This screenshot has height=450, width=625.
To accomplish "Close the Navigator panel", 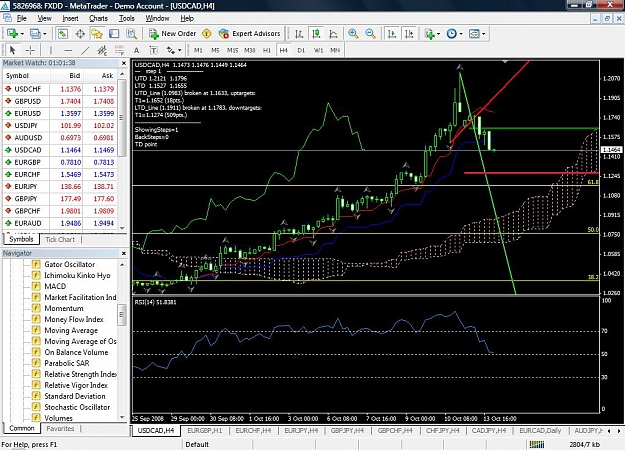I will point(124,253).
